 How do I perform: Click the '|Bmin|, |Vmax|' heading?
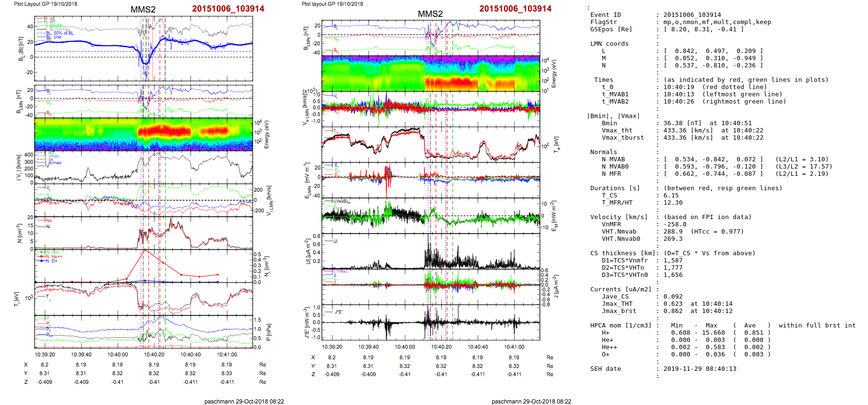(613, 116)
